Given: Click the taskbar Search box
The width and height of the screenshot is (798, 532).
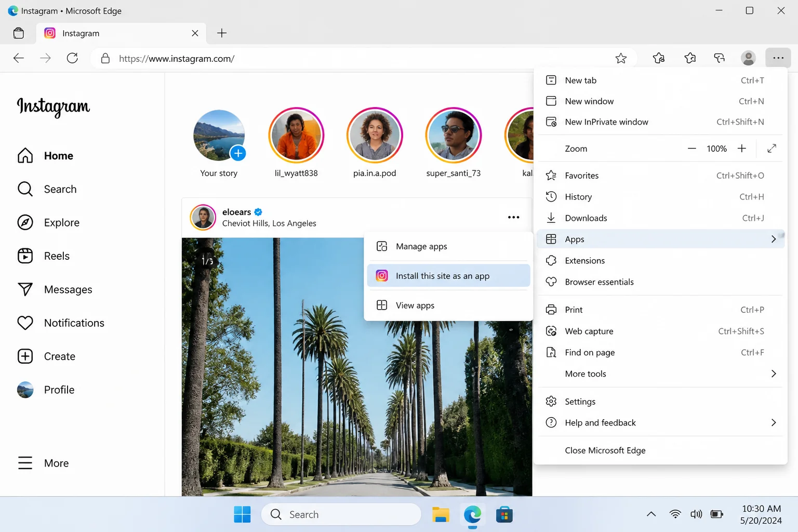Looking at the screenshot, I should pos(341,514).
